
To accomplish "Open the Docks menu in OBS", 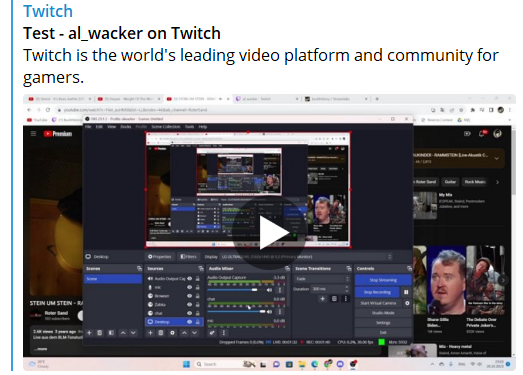I will 126,127.
